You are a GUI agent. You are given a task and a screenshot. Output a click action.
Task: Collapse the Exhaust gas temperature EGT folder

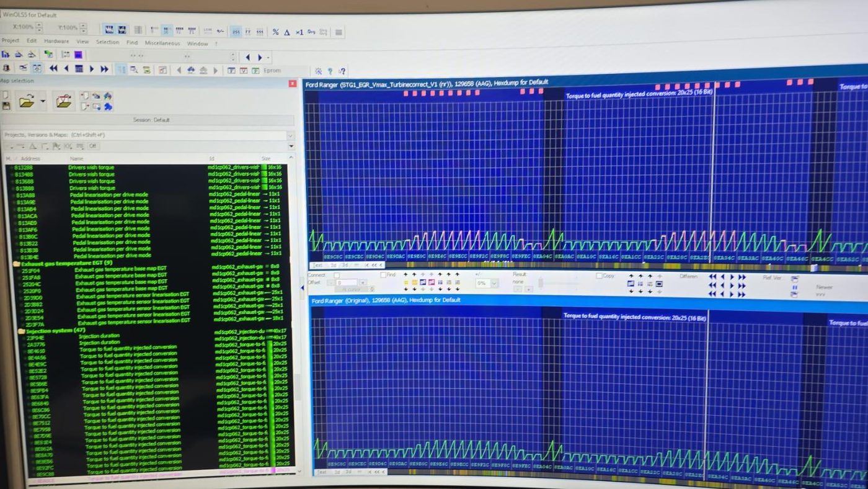point(17,263)
